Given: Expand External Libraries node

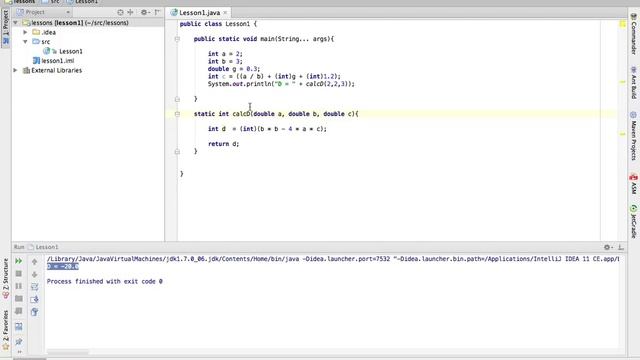Looking at the screenshot, I should tap(16, 70).
